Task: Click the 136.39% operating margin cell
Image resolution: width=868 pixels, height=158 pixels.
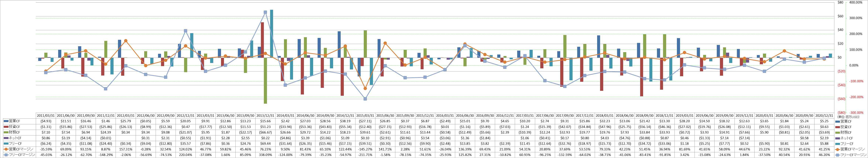Action: 465,149
